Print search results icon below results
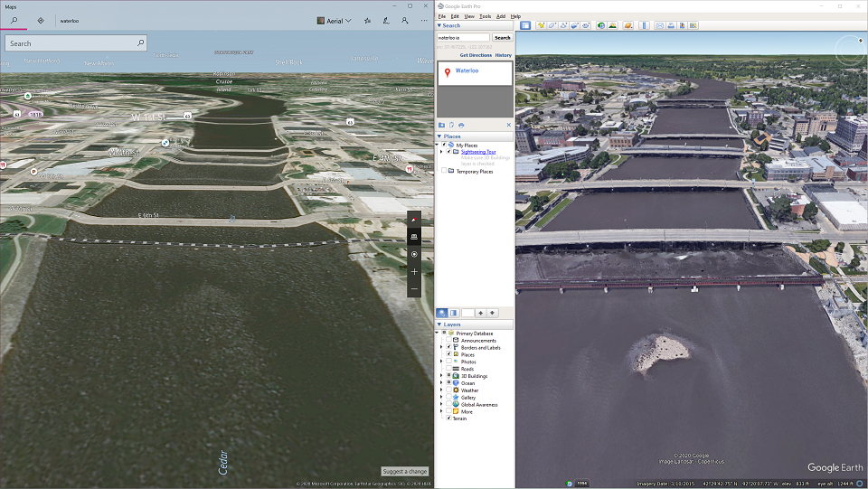 coord(461,125)
